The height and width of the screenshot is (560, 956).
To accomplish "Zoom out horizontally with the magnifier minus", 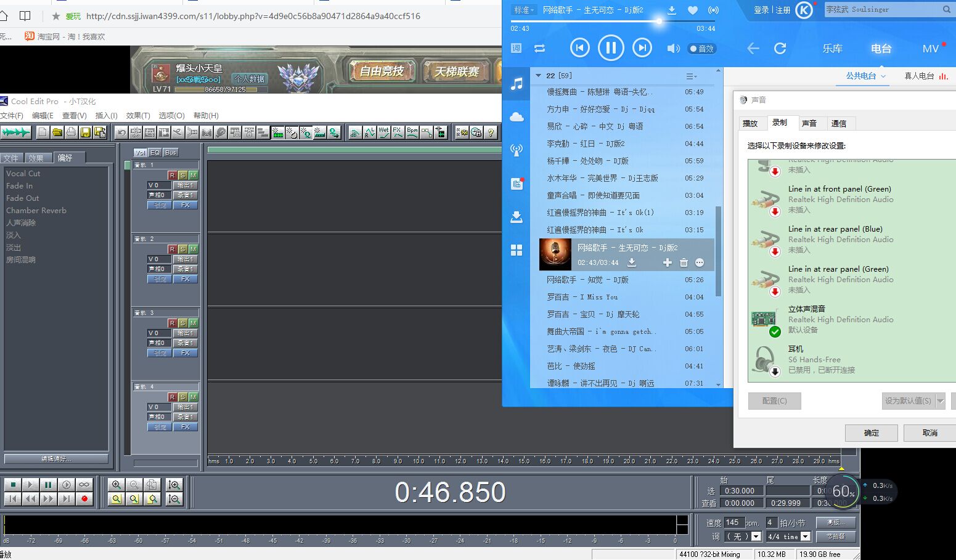I will click(134, 485).
